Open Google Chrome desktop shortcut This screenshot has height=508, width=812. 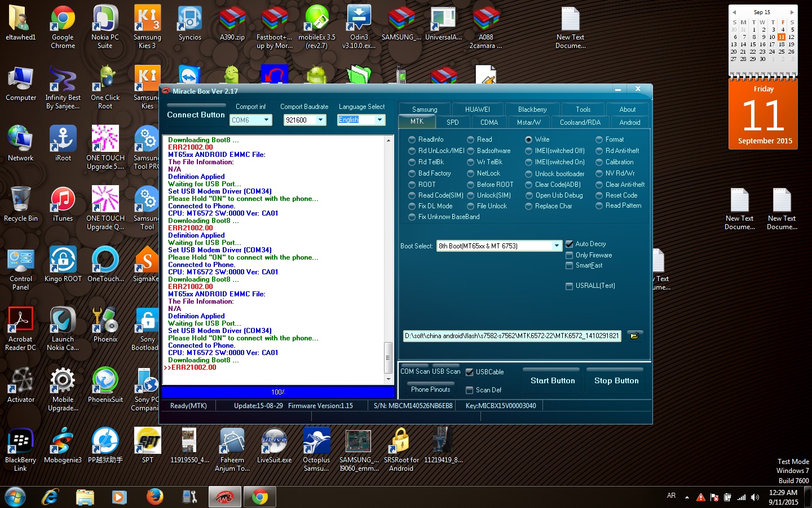tap(63, 27)
